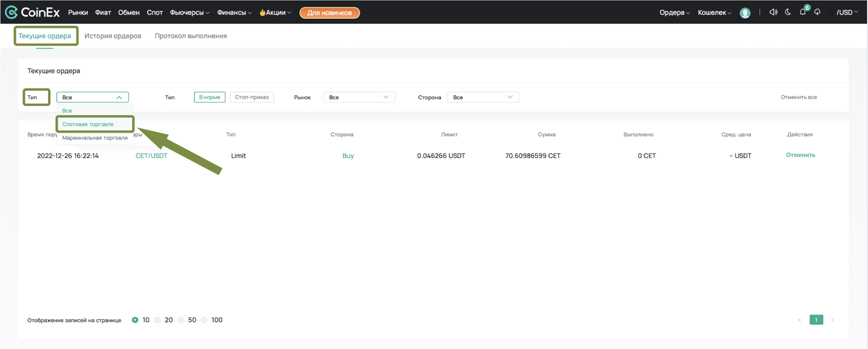The image size is (868, 349).
Task: Click the cloud download app icon
Action: click(817, 12)
